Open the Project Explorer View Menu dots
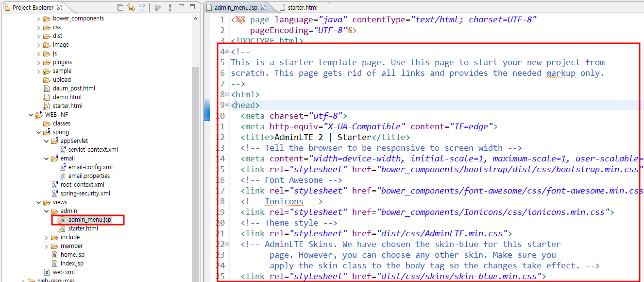The height and width of the screenshot is (282, 644). point(170,7)
